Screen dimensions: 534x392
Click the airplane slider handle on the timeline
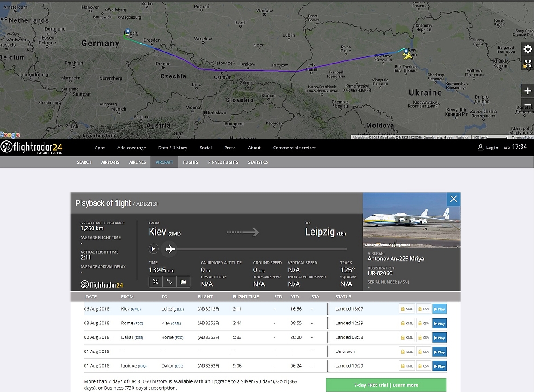(x=169, y=249)
